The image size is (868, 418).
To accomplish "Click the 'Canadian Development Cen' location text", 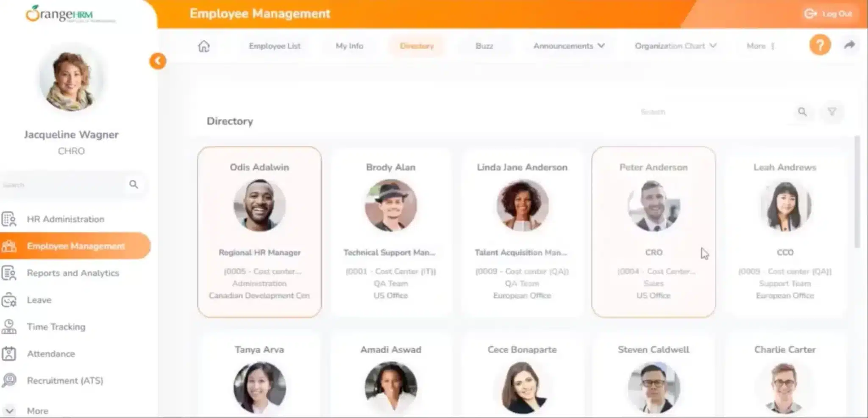I will (x=259, y=295).
